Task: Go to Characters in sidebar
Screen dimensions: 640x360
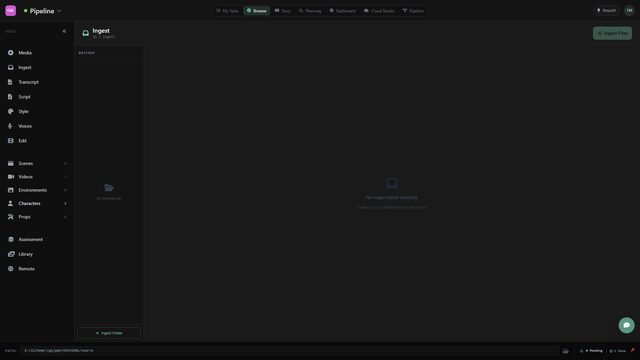Action: point(37,203)
